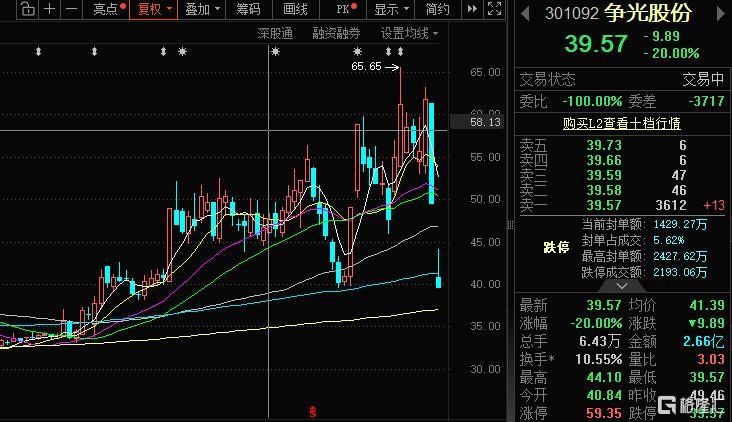Click 量比 value 3.03
Image resolution: width=732 pixels, height=422 pixels.
tap(711, 359)
